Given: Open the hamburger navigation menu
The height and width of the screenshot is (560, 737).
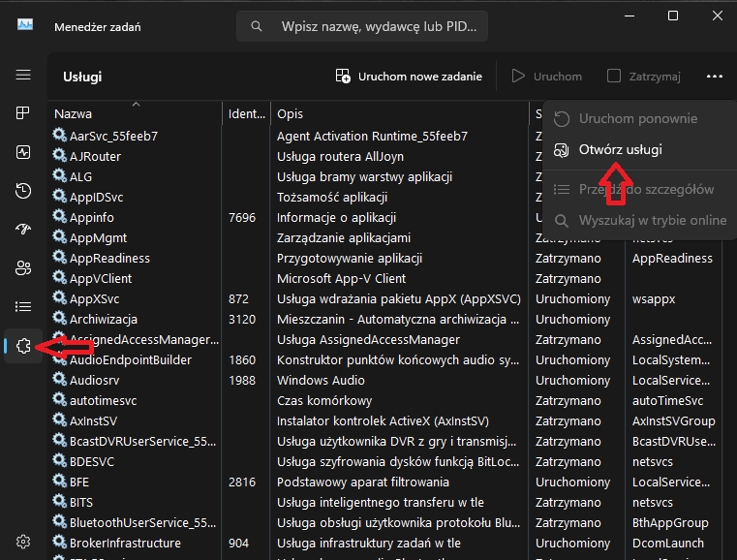Looking at the screenshot, I should point(23,75).
